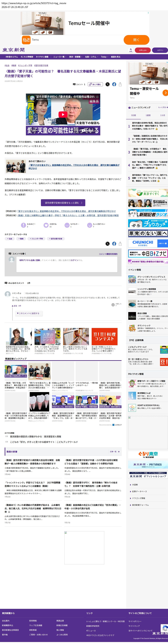Share on X below category follow section
Image resolution: width=168 pixels, height=644 pixels.
[107, 244]
